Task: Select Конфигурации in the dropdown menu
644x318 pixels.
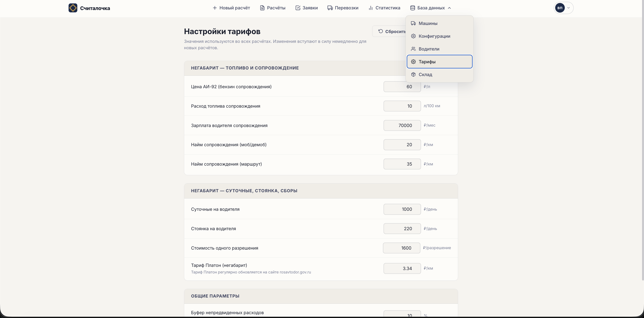Action: pyautogui.click(x=440, y=36)
